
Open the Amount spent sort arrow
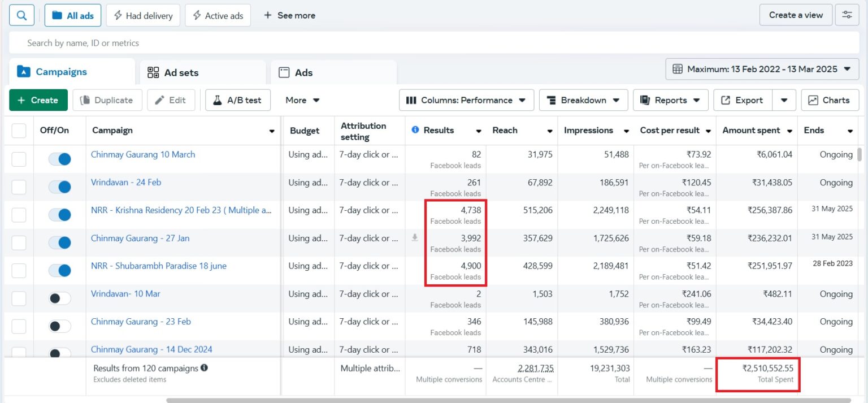(789, 131)
